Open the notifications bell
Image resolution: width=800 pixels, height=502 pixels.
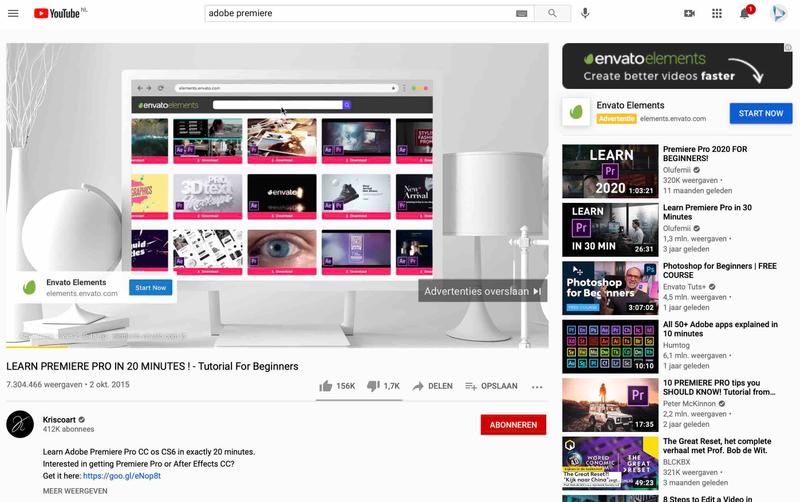745,13
